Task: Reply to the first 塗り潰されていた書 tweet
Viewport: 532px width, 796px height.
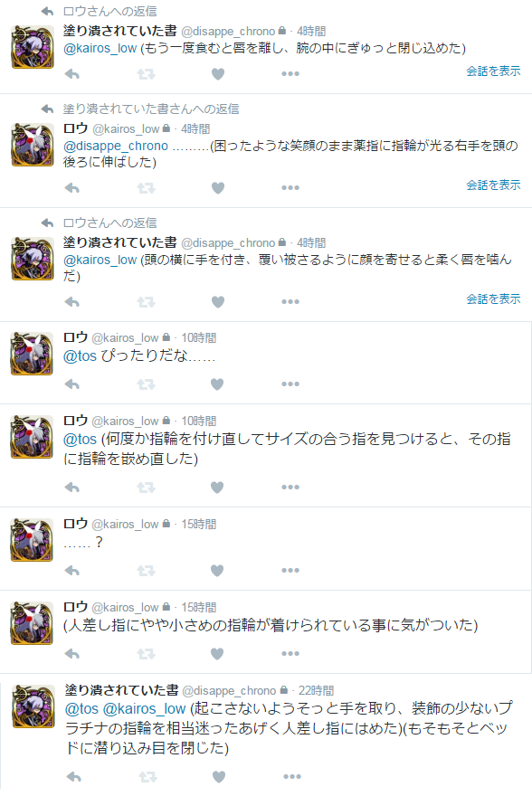Action: click(x=72, y=74)
